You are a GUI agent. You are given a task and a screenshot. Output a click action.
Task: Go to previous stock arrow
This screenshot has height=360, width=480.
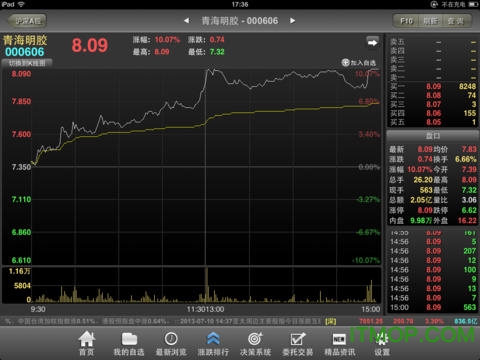coord(187,21)
